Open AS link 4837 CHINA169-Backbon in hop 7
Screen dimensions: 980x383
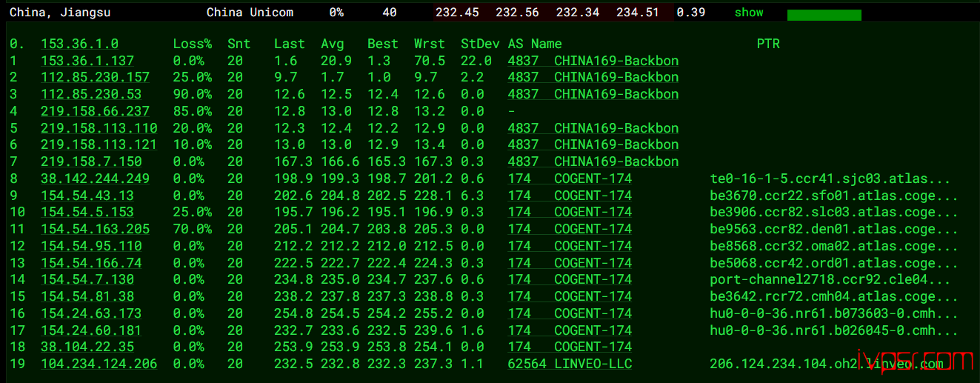[x=593, y=161]
